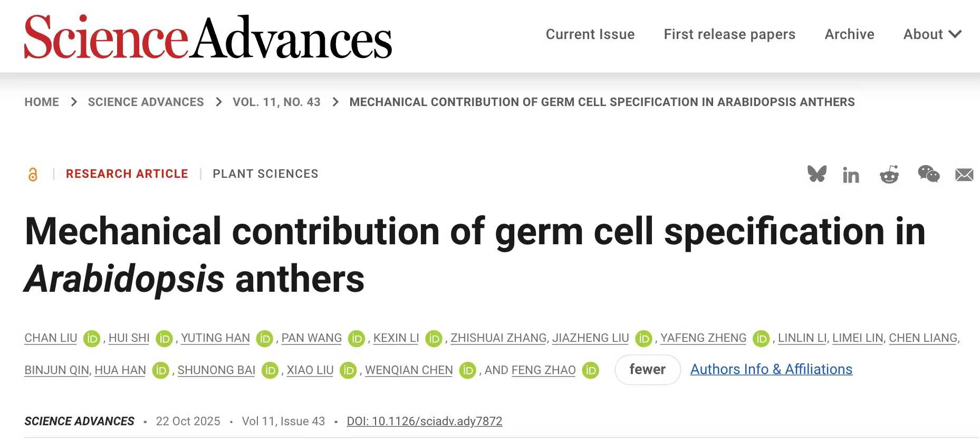The image size is (980, 440).
Task: Collapse author list with fewer button
Action: tap(647, 369)
